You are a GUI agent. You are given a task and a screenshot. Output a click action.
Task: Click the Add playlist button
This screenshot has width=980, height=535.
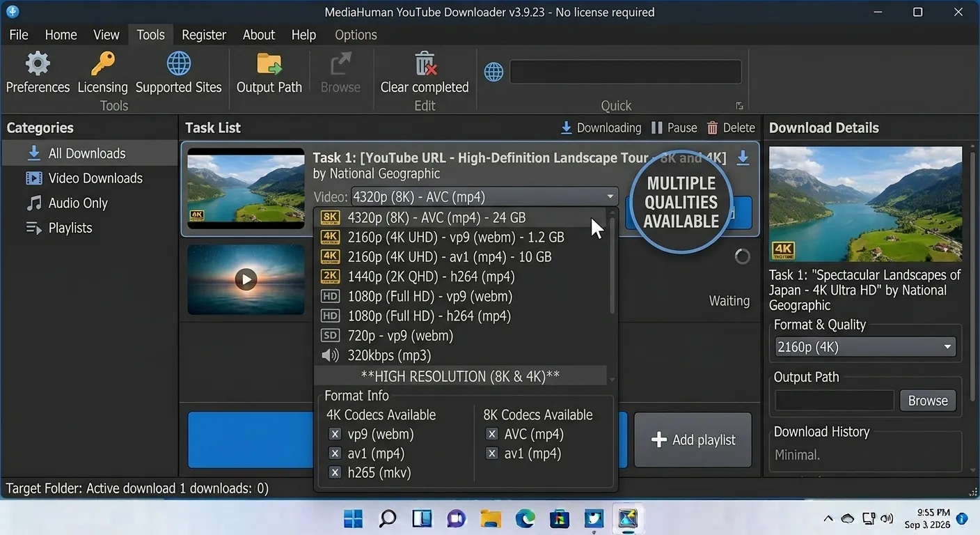pyautogui.click(x=693, y=440)
